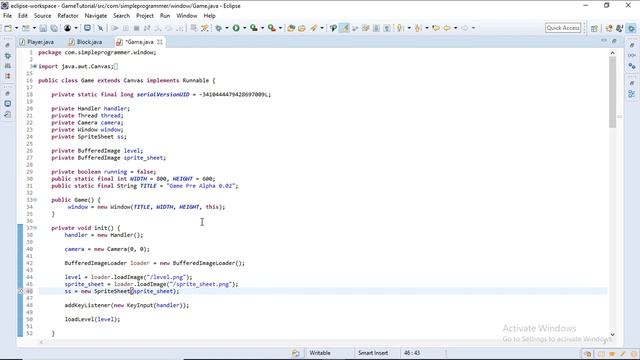This screenshot has width=640, height=360.
Task: Collapse the init() method at line 37
Action: (x=35, y=228)
